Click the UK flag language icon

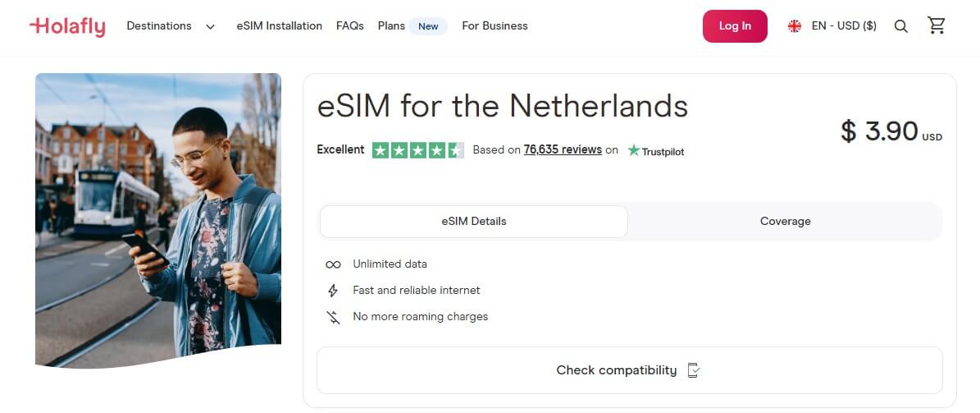(795, 26)
